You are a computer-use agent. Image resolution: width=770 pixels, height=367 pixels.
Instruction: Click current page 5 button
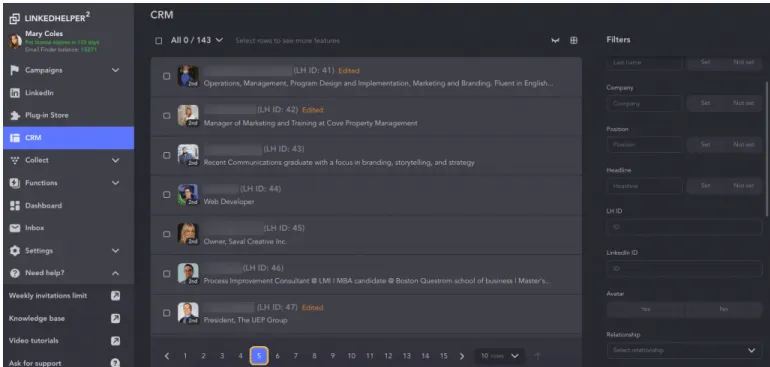pos(259,356)
